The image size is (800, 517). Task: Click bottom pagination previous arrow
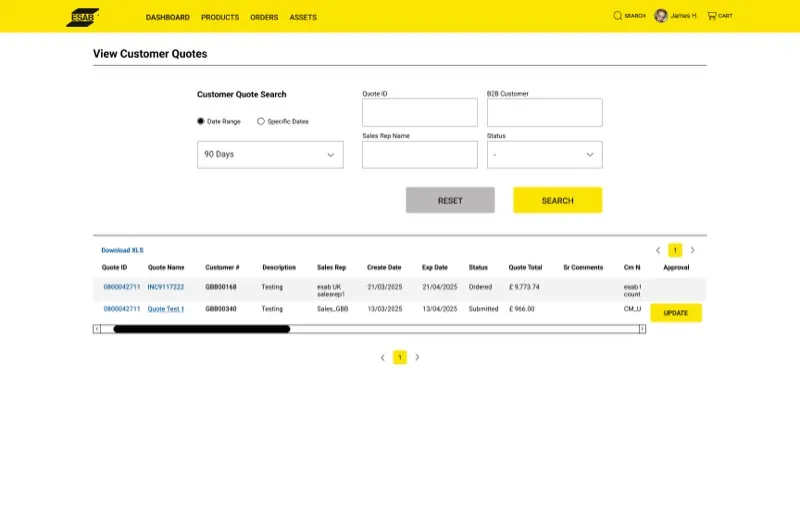coord(382,357)
